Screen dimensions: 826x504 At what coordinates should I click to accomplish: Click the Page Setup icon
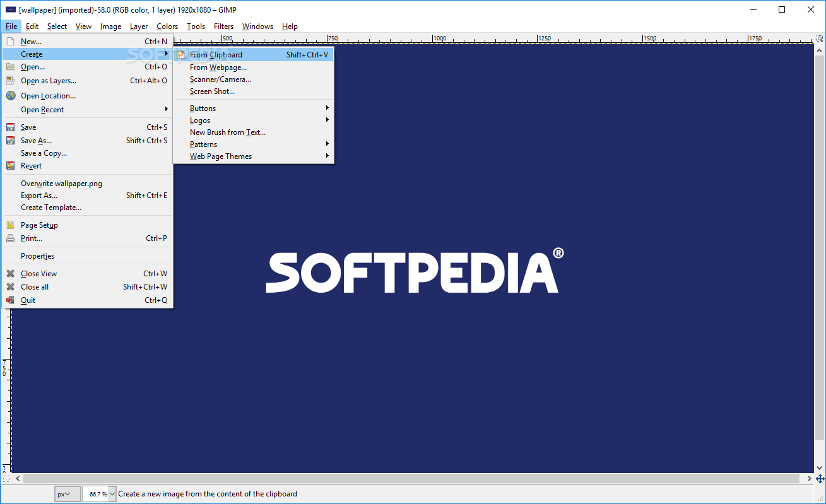tap(9, 225)
